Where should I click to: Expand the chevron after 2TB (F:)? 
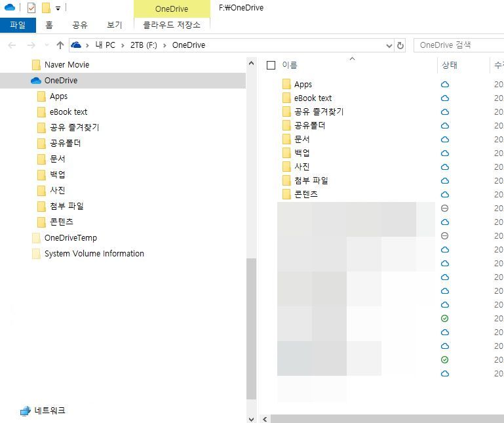(165, 45)
